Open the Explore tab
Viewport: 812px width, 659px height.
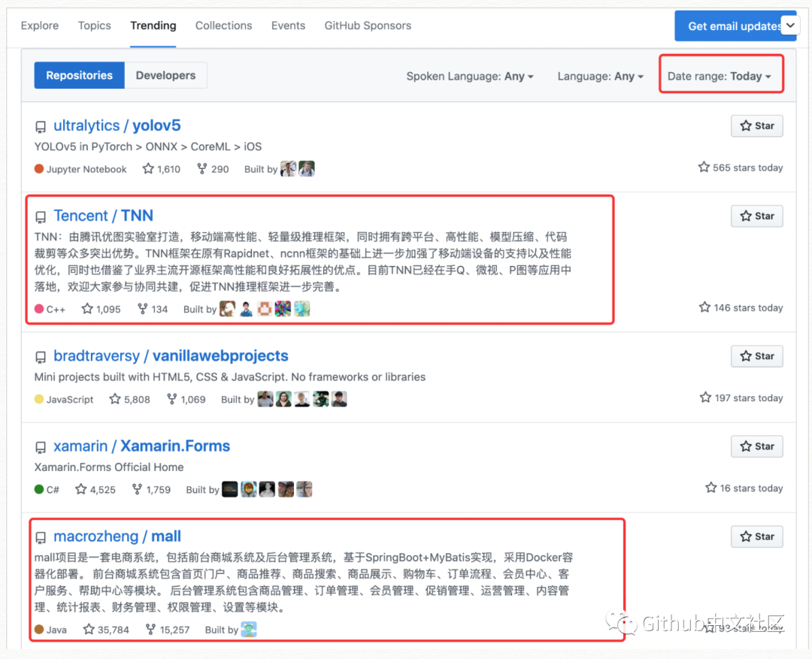(40, 26)
